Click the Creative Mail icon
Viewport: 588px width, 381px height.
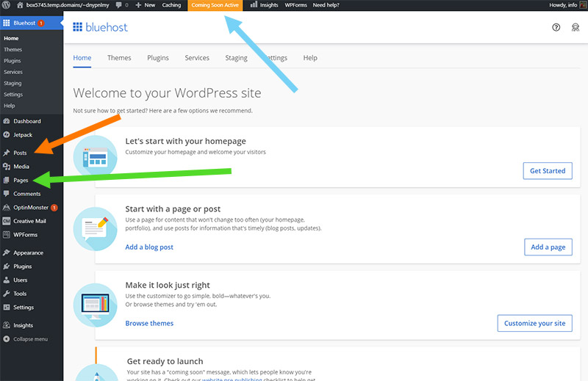coord(7,221)
